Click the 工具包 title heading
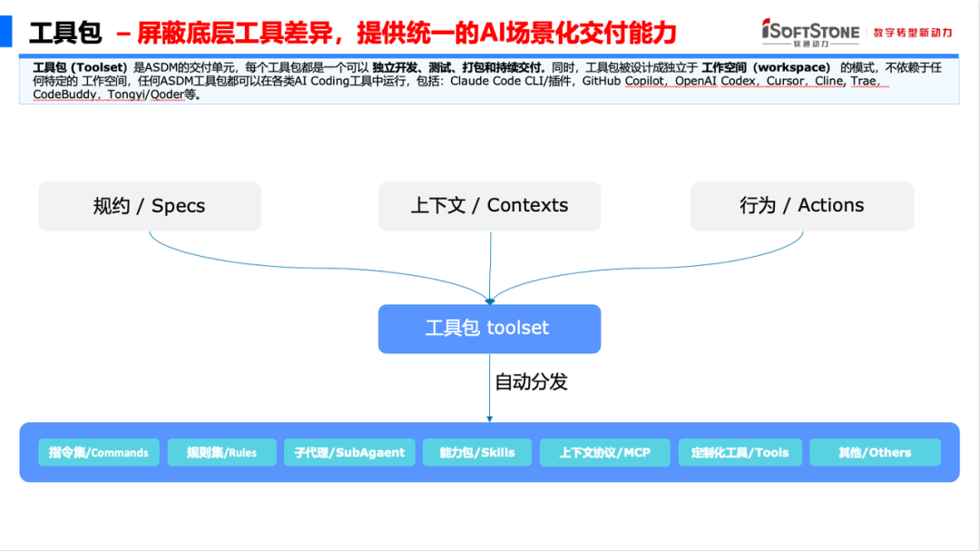 tap(65, 33)
